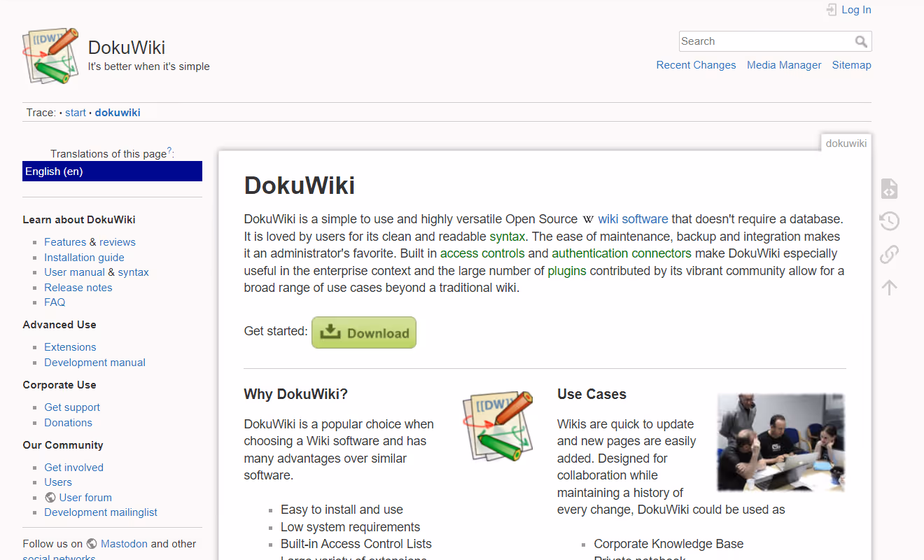Open the Extensions link
The height and width of the screenshot is (560, 924).
(x=70, y=347)
